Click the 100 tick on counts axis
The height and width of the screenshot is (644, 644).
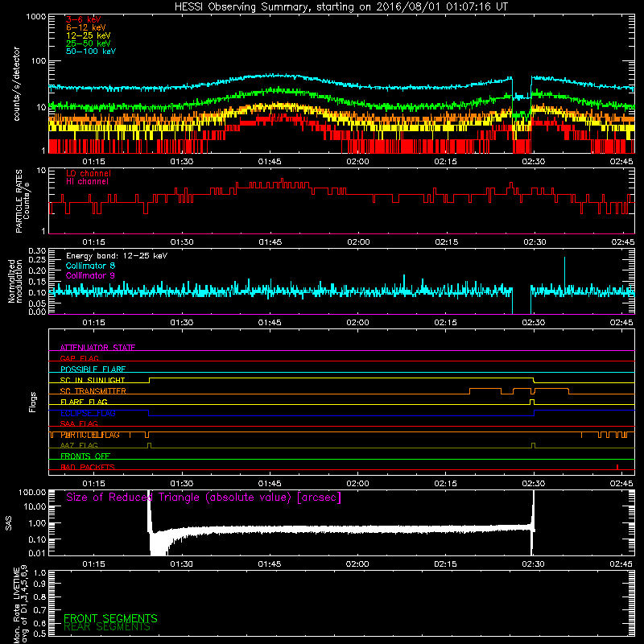coord(39,61)
